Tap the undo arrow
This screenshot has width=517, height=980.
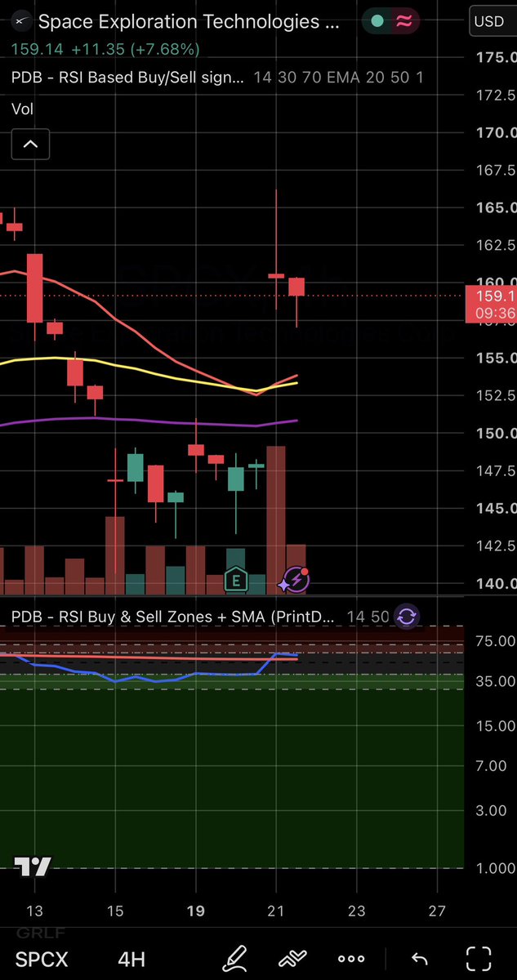418,958
